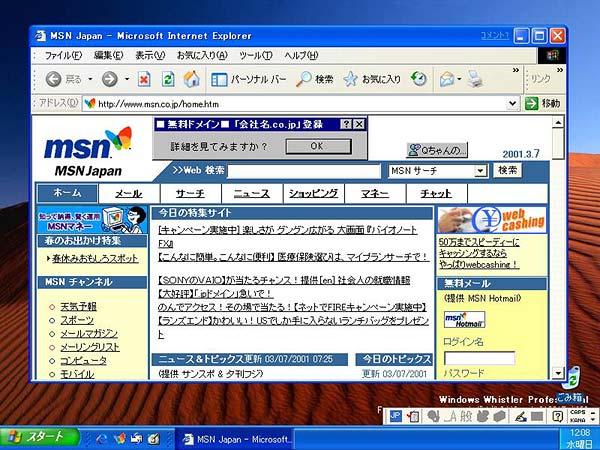The width and height of the screenshot is (600, 450).
Task: Expand the リンク (Links) bar chevron
Action: tap(560, 70)
